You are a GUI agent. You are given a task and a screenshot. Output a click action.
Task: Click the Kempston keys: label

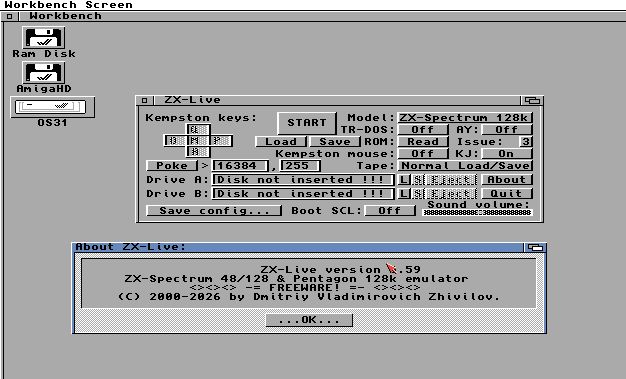tap(201, 118)
